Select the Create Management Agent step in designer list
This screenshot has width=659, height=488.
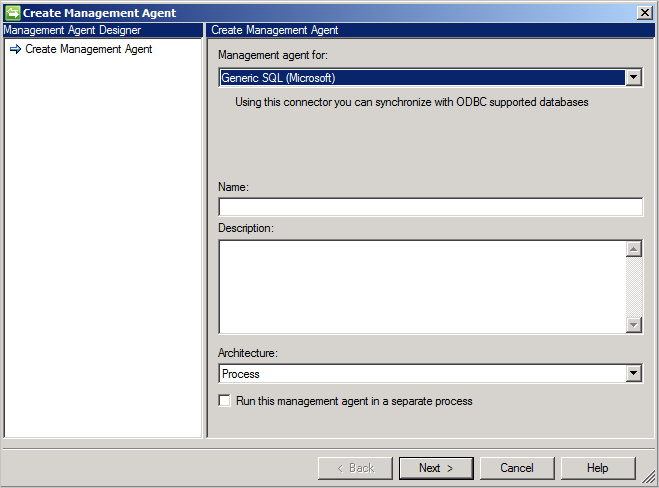pyautogui.click(x=89, y=49)
